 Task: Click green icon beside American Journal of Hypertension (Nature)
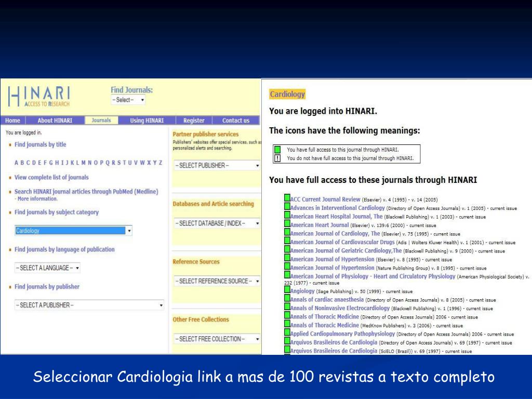coord(287,267)
